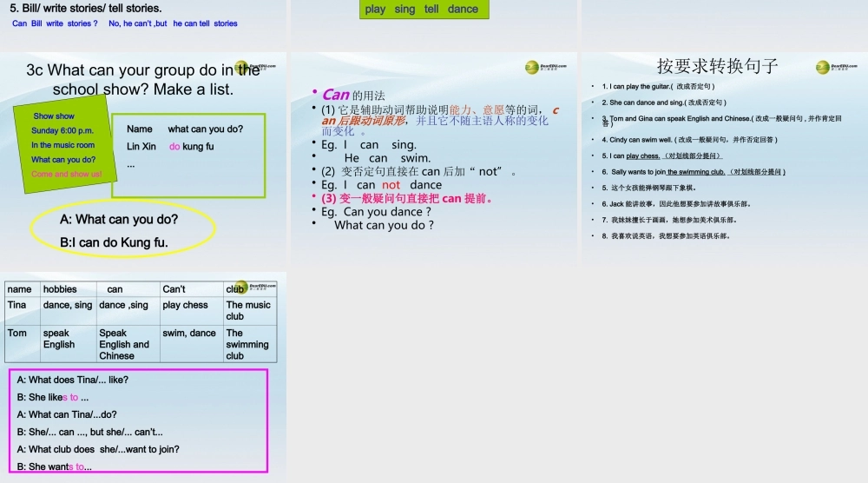This screenshot has width=868, height=483.
Task: Select 'Tom and Gina can speak English and Chinese' sentence
Action: [722, 121]
